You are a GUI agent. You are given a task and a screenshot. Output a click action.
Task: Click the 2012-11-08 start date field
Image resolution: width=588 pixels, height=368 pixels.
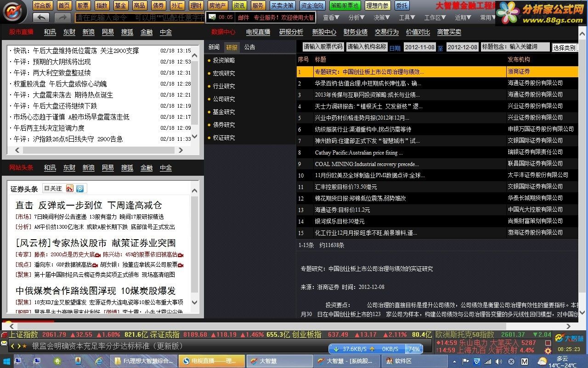(x=419, y=47)
